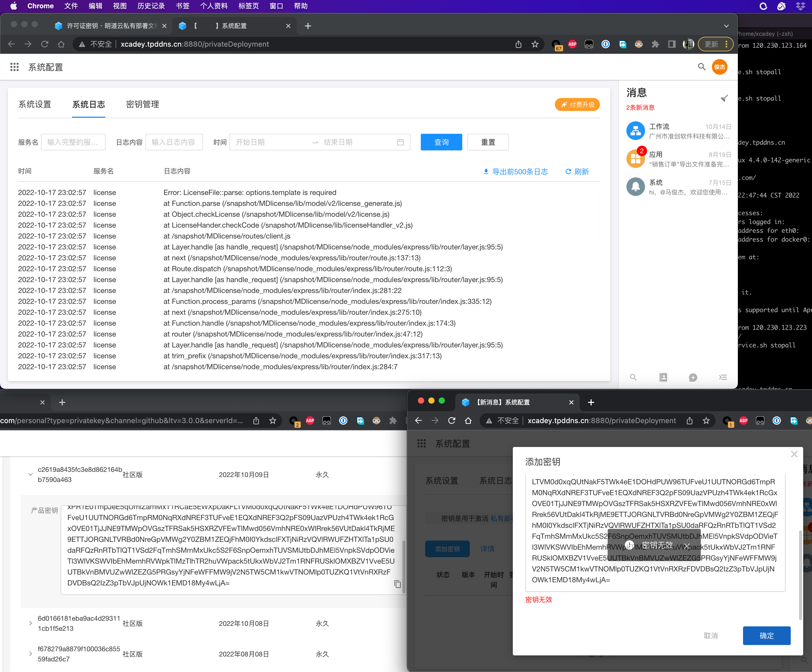
Task: Open the Chrome tab list dropdown arrow
Action: pos(726,26)
